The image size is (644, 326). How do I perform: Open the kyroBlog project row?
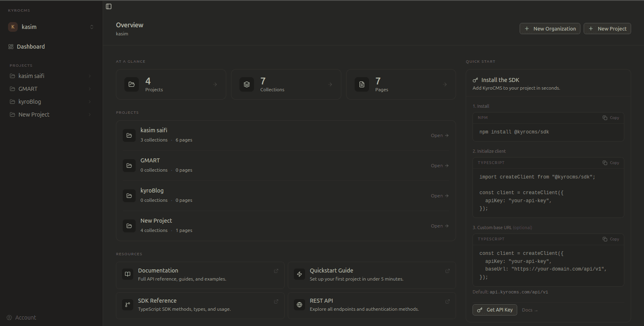pyautogui.click(x=286, y=196)
